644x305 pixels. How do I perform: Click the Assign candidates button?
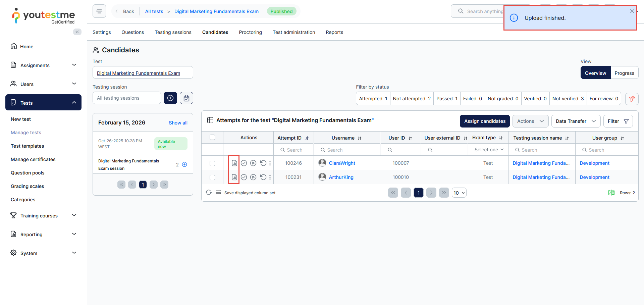click(485, 121)
